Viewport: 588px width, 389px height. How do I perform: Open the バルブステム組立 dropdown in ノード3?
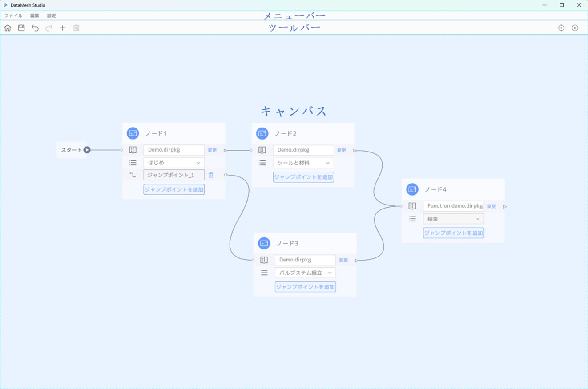[x=305, y=273]
